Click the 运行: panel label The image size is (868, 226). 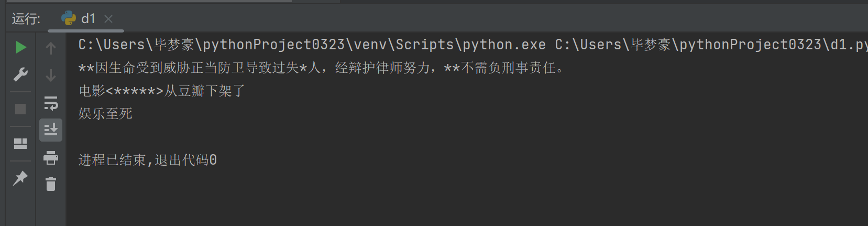tap(26, 19)
